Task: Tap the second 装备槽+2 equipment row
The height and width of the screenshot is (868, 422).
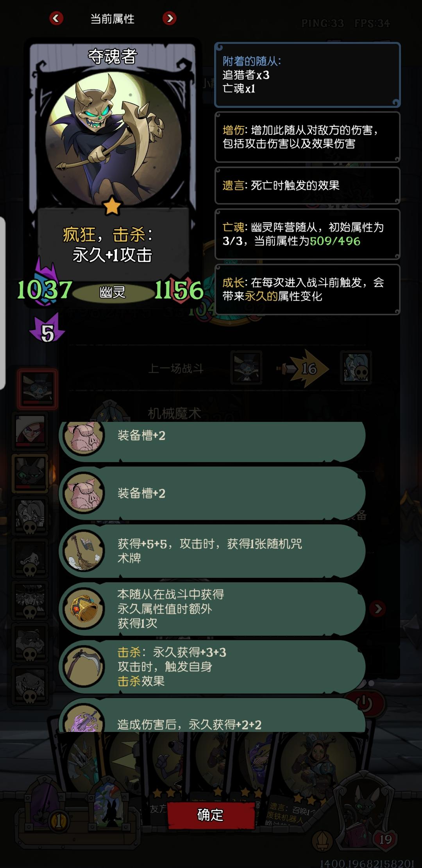Action: pyautogui.click(x=212, y=493)
